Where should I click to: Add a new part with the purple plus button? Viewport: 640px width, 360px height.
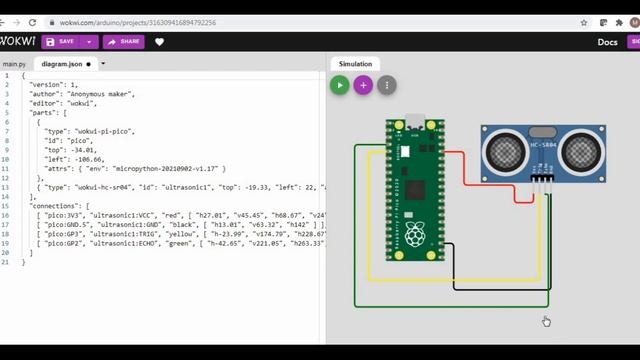pyautogui.click(x=363, y=85)
